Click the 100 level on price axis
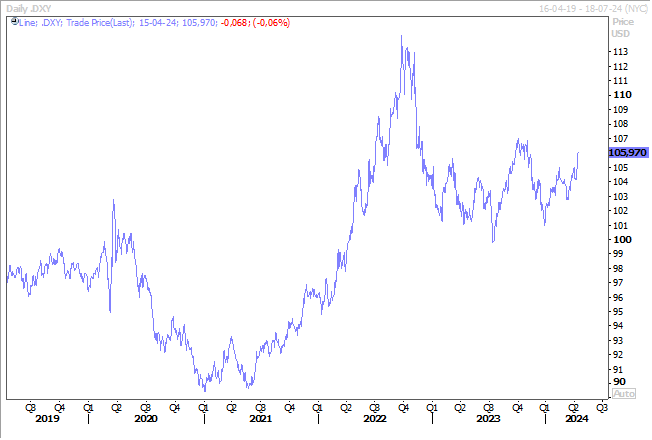Viewport: 652px width, 440px height. pyautogui.click(x=619, y=240)
